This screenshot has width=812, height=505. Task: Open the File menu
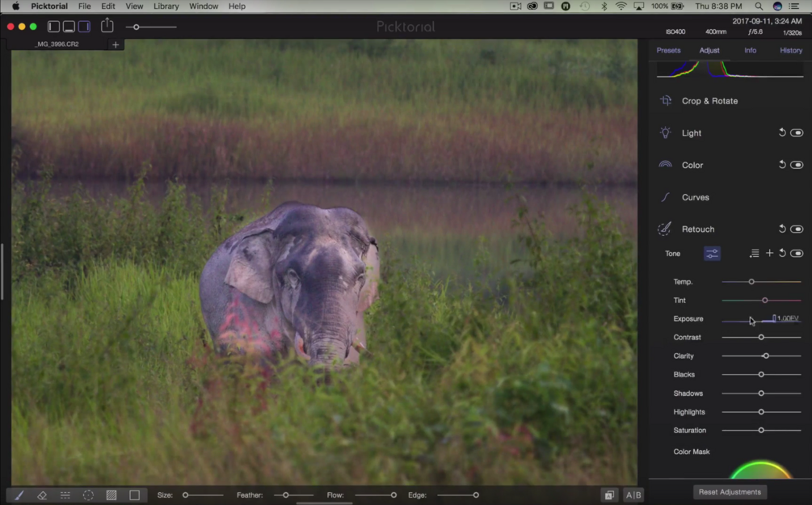pyautogui.click(x=84, y=6)
